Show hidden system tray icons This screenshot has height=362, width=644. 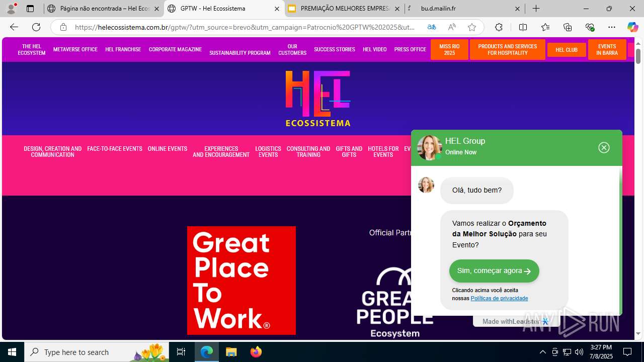pos(542,352)
